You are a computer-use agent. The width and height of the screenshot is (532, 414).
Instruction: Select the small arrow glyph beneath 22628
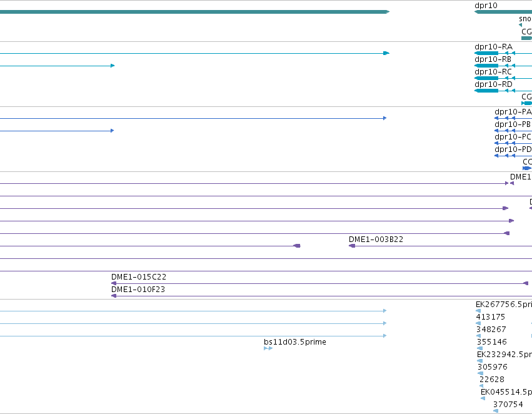click(x=481, y=386)
